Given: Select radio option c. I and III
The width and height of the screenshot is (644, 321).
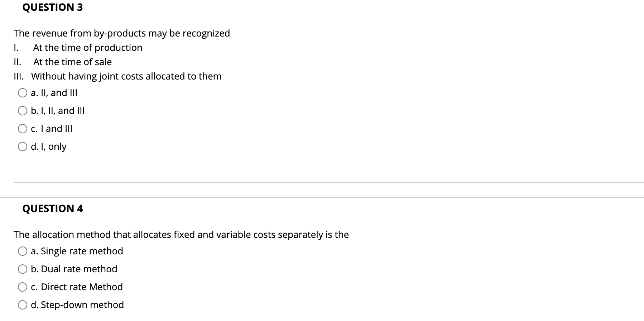Looking at the screenshot, I should click(x=22, y=129).
